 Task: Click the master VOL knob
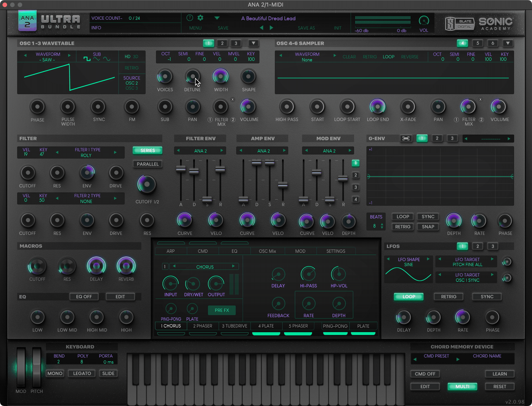click(x=424, y=20)
